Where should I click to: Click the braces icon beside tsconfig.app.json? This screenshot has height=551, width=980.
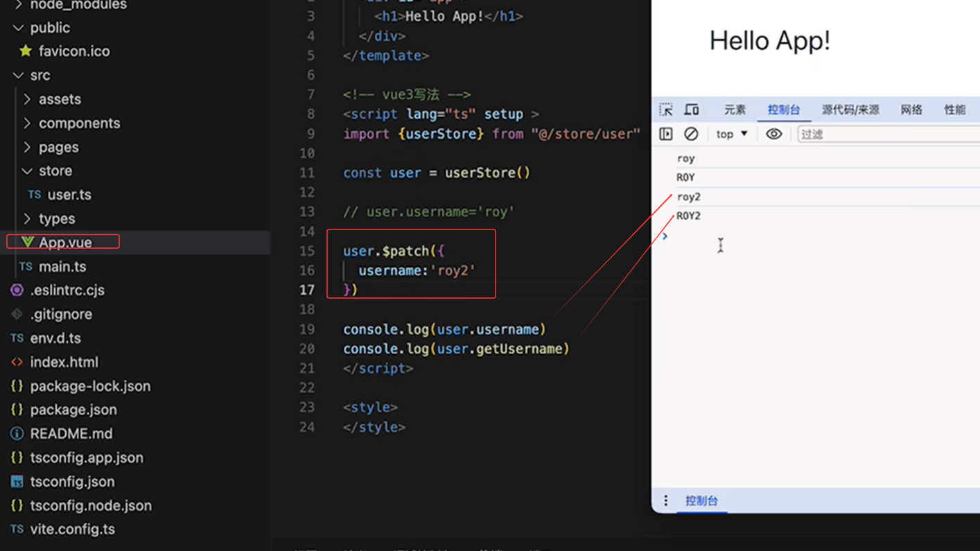point(17,457)
